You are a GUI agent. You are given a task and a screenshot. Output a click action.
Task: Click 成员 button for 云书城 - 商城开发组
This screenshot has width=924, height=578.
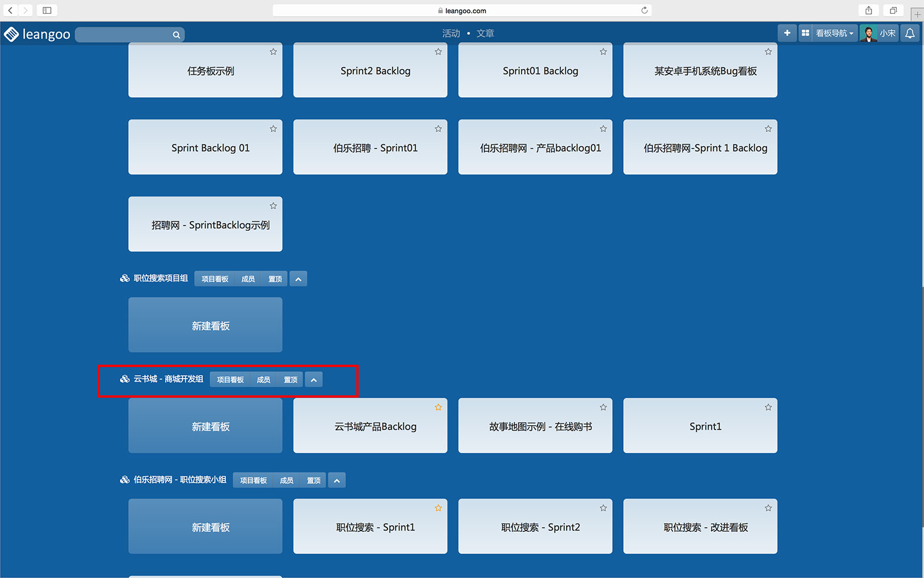[x=263, y=380]
